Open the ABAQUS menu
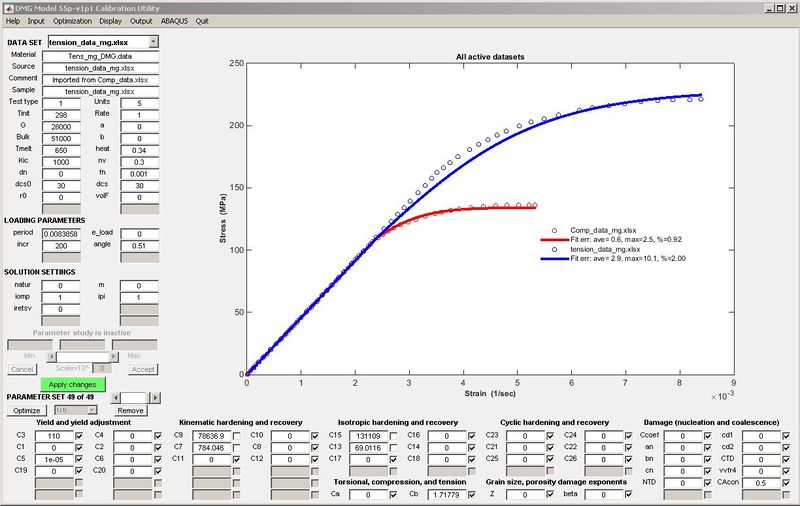The image size is (800, 506). click(x=172, y=20)
